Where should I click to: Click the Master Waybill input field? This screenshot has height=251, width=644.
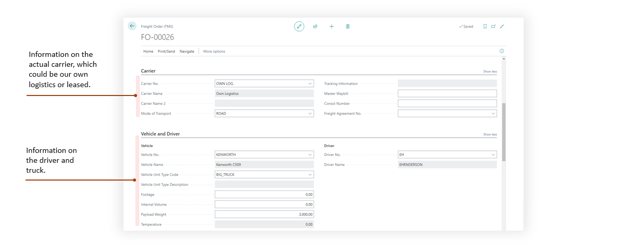click(447, 93)
